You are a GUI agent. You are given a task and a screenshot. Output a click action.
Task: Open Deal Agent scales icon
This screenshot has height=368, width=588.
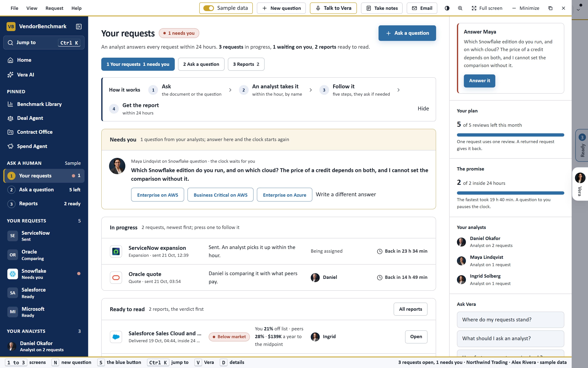pyautogui.click(x=10, y=118)
